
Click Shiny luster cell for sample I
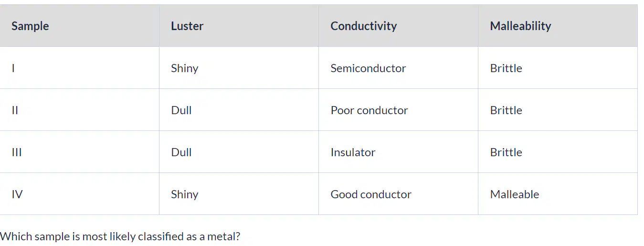point(185,68)
